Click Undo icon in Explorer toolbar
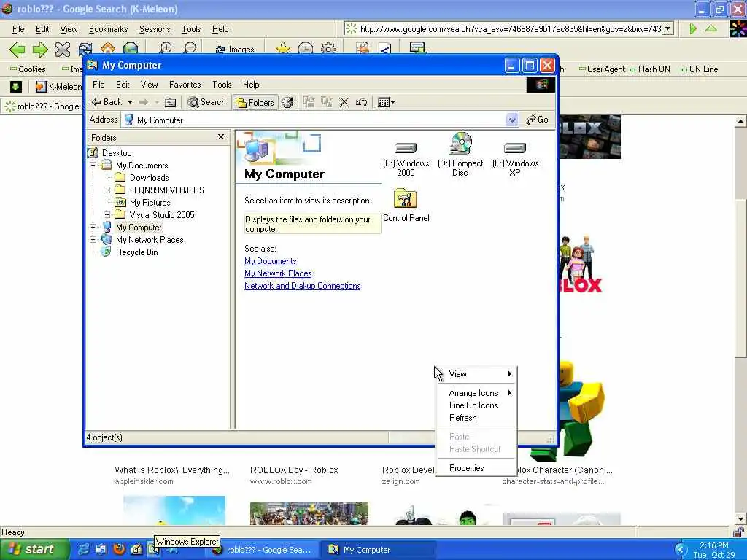 pos(361,102)
